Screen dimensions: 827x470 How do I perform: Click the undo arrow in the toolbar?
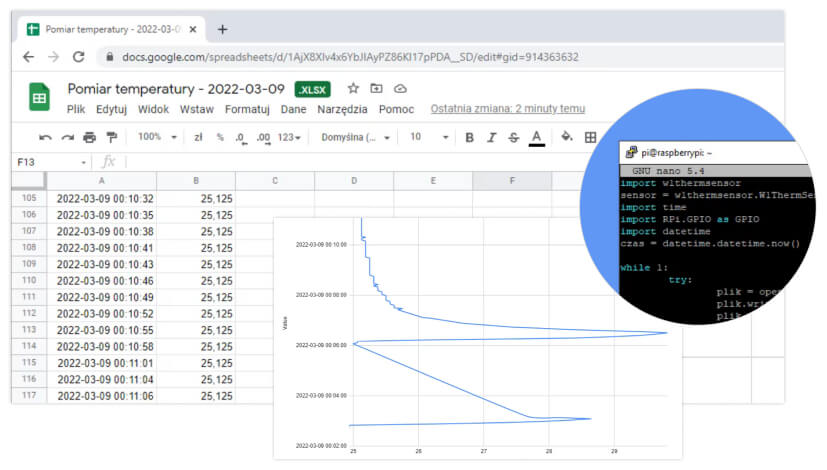45,138
